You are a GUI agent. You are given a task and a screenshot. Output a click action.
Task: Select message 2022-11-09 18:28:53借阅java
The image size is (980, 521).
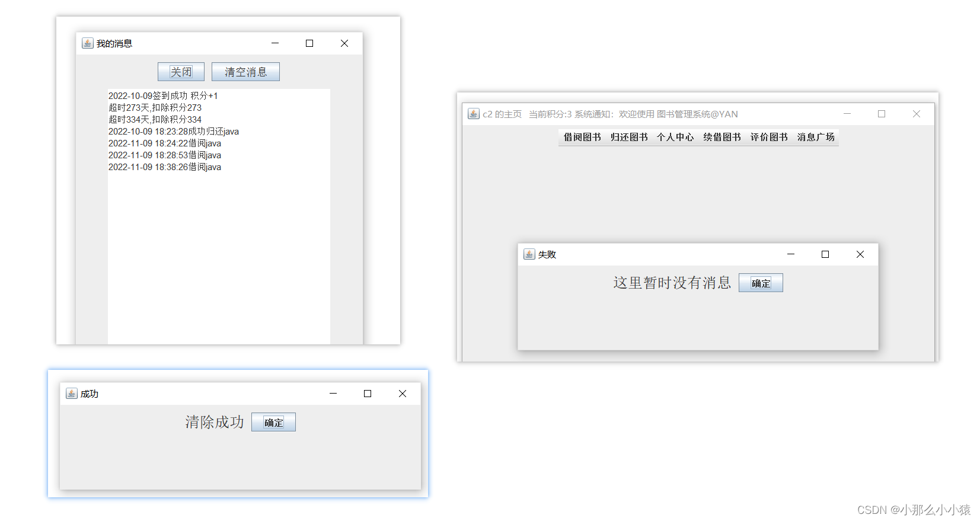click(x=165, y=155)
